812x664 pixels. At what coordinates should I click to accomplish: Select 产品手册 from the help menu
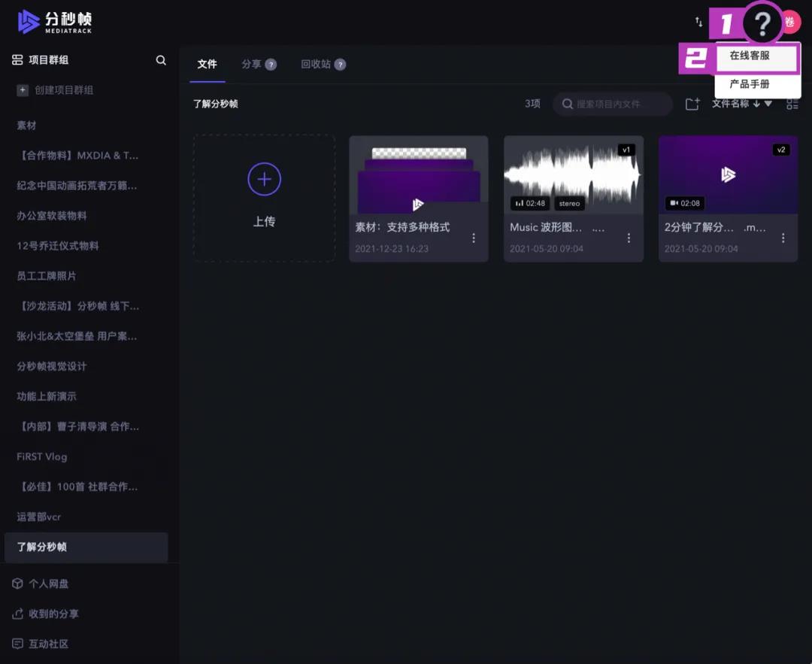click(750, 84)
